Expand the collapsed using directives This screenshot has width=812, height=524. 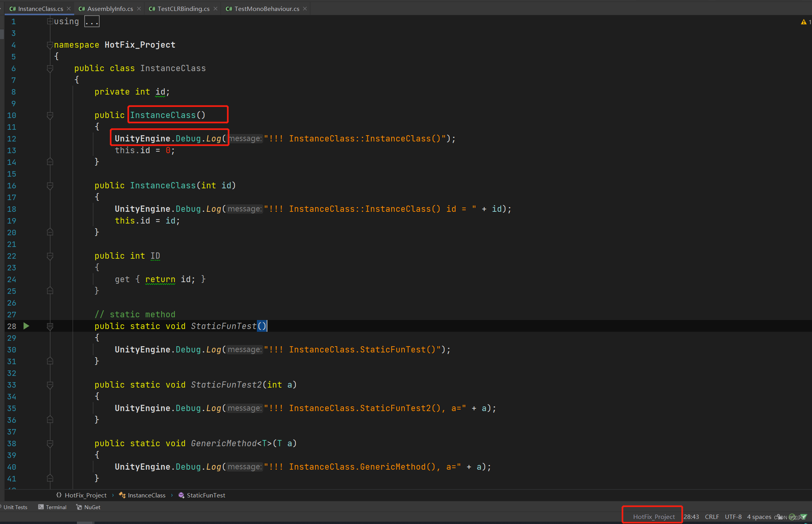(x=50, y=21)
